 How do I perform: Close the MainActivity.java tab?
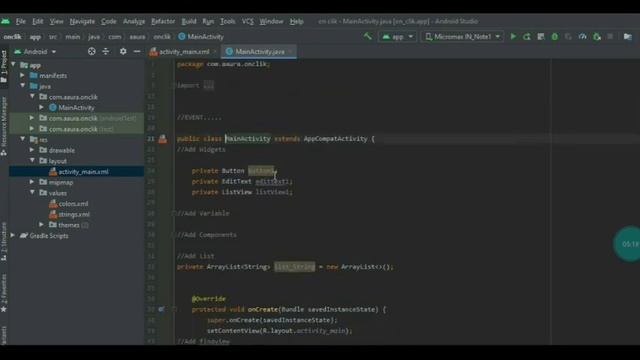click(x=290, y=51)
